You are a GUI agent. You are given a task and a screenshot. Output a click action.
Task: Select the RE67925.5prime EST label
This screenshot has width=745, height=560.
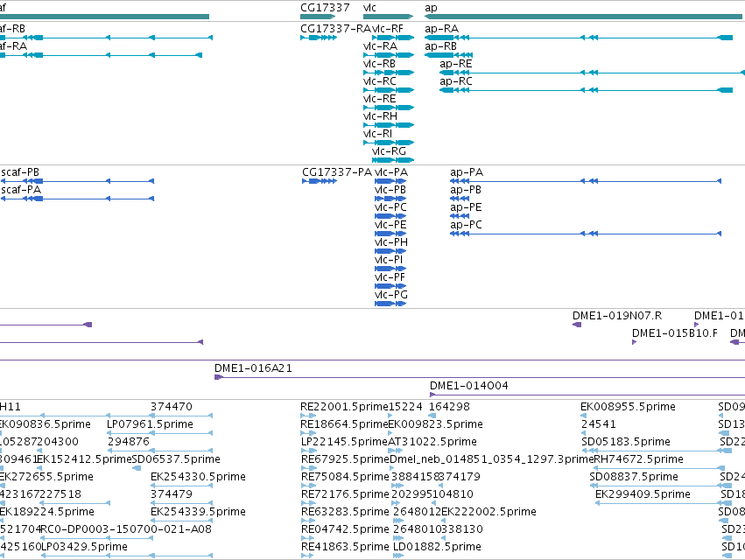[345, 459]
